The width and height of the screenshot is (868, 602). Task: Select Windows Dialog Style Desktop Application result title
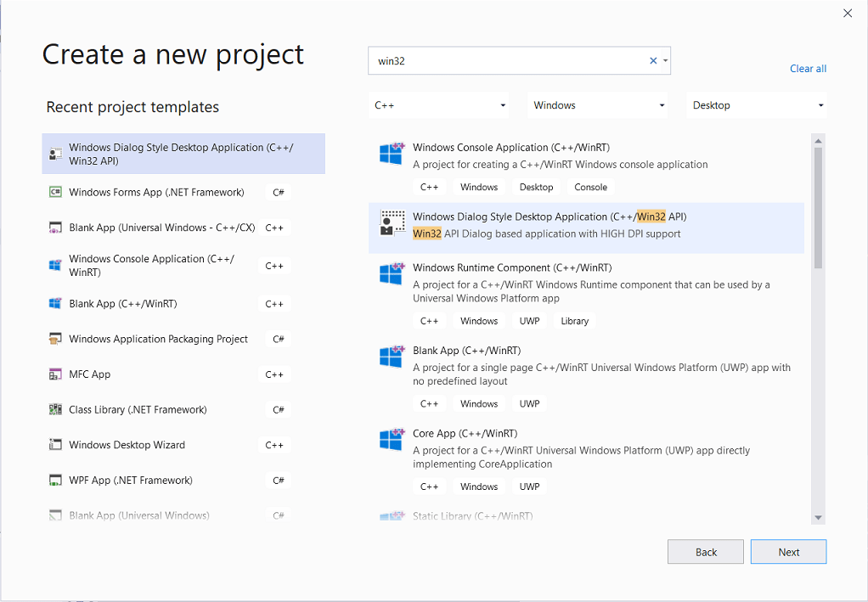pos(550,217)
